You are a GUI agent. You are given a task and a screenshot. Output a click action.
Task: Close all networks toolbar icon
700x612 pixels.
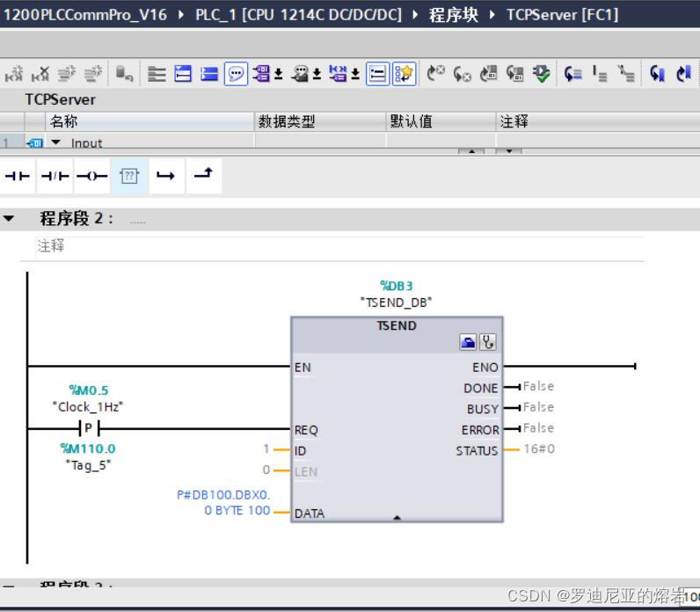point(183,74)
